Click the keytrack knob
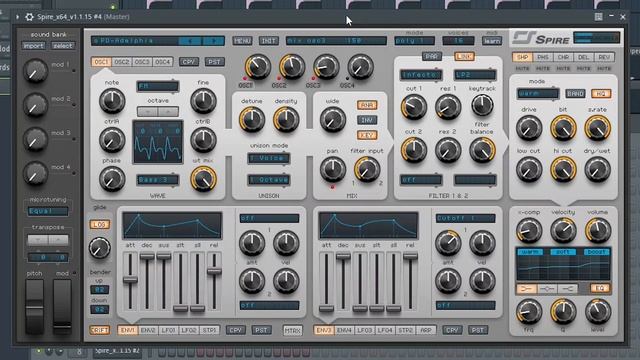 (482, 105)
